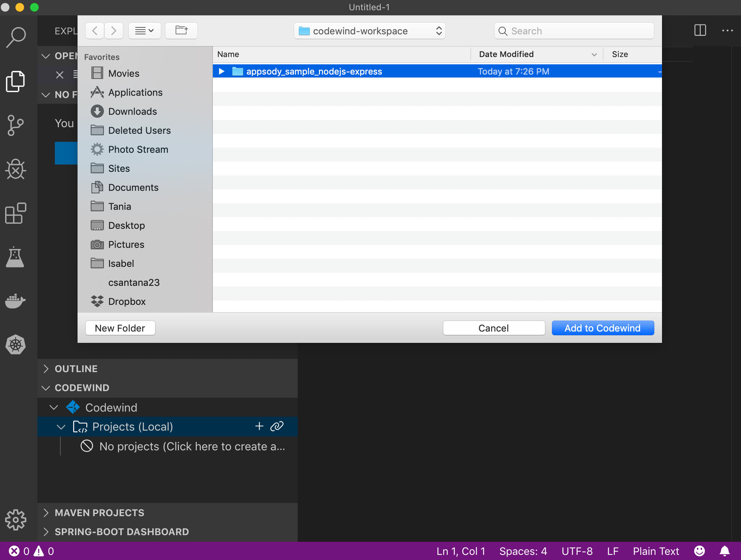
Task: Select Sites folder in Favorites
Action: click(119, 169)
